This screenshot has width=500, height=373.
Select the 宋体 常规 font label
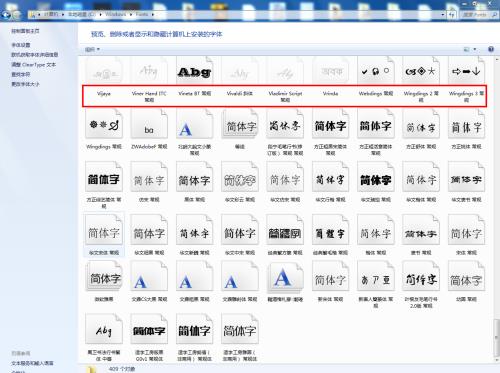click(466, 253)
